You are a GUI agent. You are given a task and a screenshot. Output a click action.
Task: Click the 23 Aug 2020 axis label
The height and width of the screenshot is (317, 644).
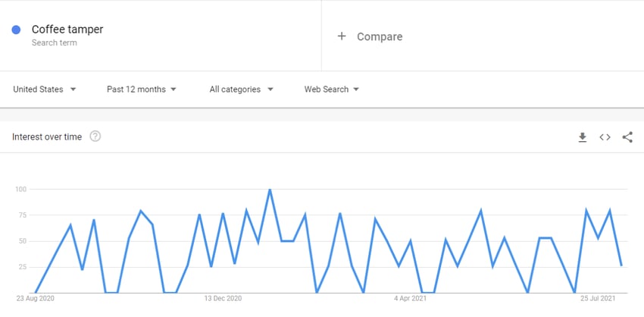[x=36, y=299]
